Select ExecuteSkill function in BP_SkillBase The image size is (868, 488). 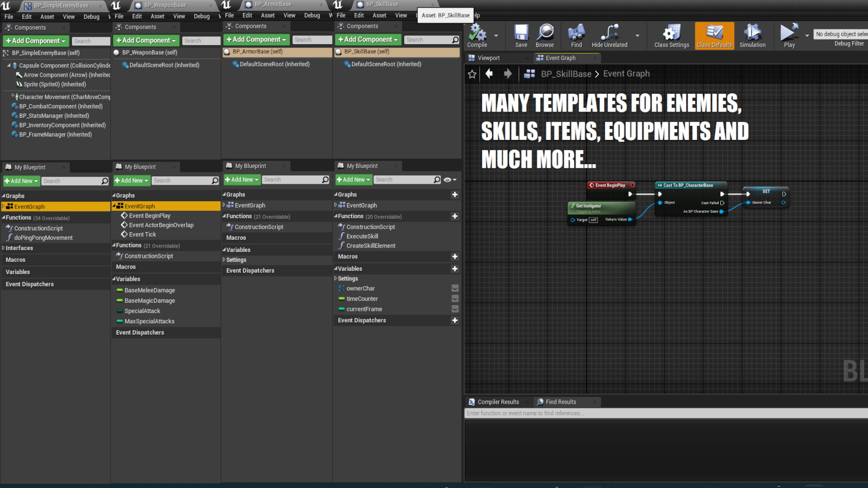[362, 236]
